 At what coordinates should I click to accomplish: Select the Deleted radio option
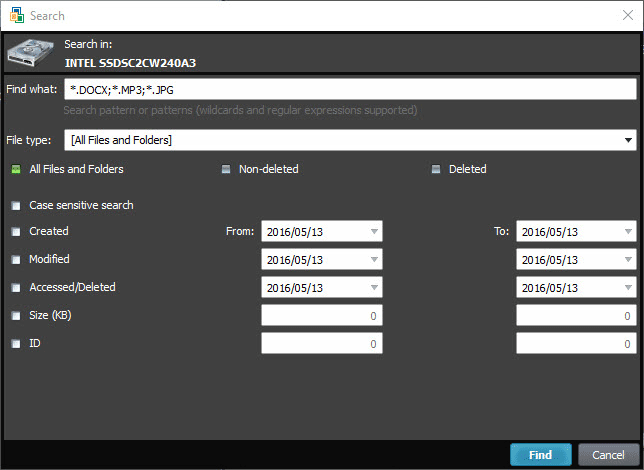point(436,169)
